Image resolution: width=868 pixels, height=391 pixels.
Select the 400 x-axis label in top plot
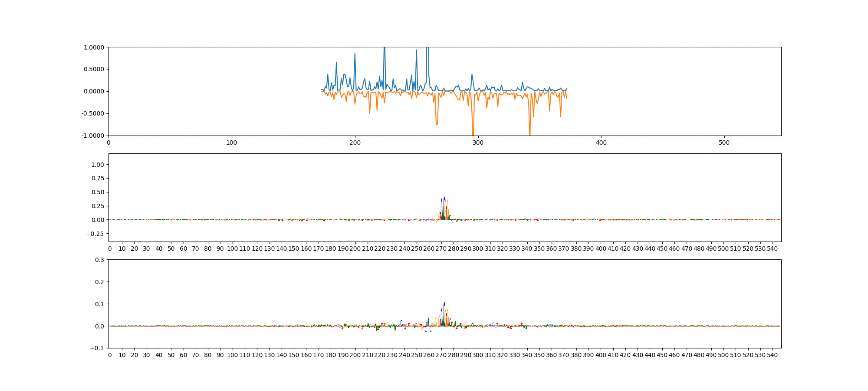coord(601,142)
